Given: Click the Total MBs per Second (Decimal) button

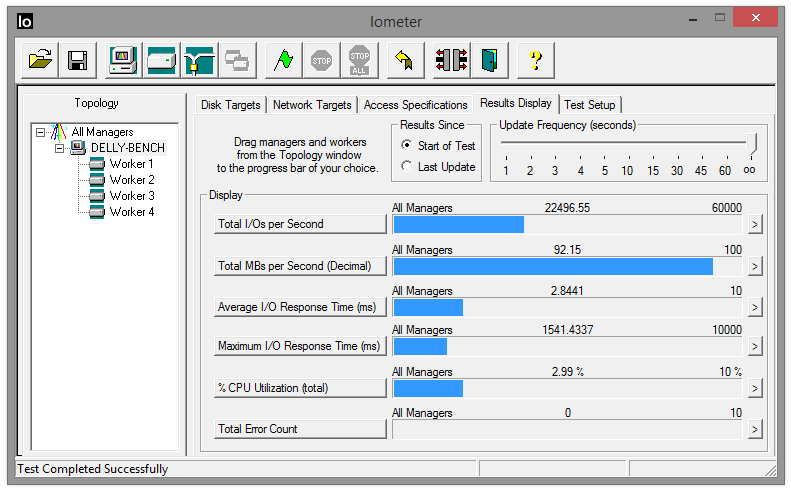Looking at the screenshot, I should coord(300,266).
